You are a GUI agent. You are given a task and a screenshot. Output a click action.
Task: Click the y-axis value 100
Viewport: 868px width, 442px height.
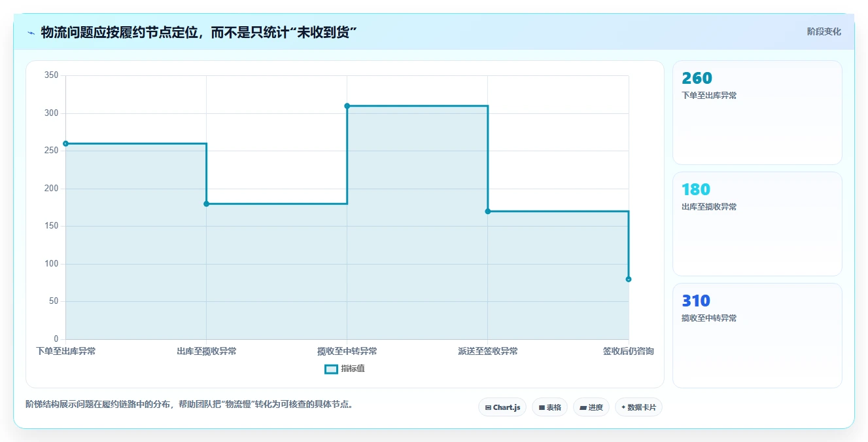coord(52,264)
